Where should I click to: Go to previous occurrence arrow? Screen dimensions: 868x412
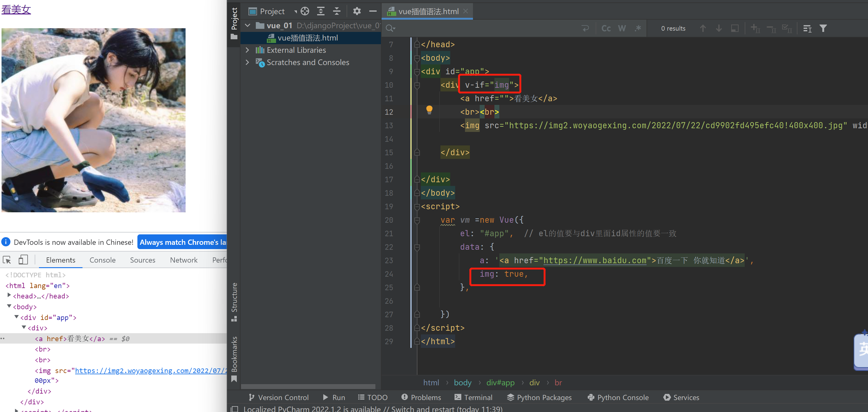pyautogui.click(x=703, y=28)
